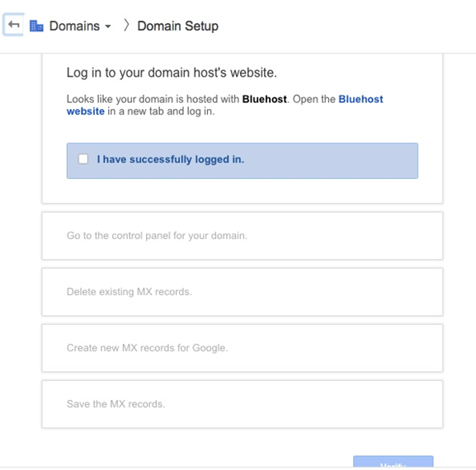The height and width of the screenshot is (470, 476).
Task: Open the Bluehost website link
Action: point(361,99)
